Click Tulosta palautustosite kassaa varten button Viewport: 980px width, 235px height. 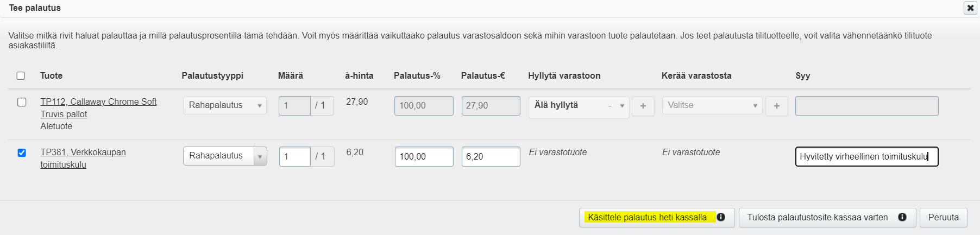[818, 217]
